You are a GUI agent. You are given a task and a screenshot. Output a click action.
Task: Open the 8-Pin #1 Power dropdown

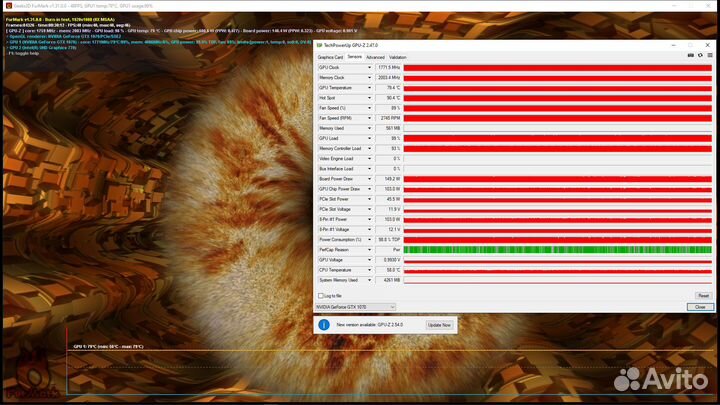[369, 219]
